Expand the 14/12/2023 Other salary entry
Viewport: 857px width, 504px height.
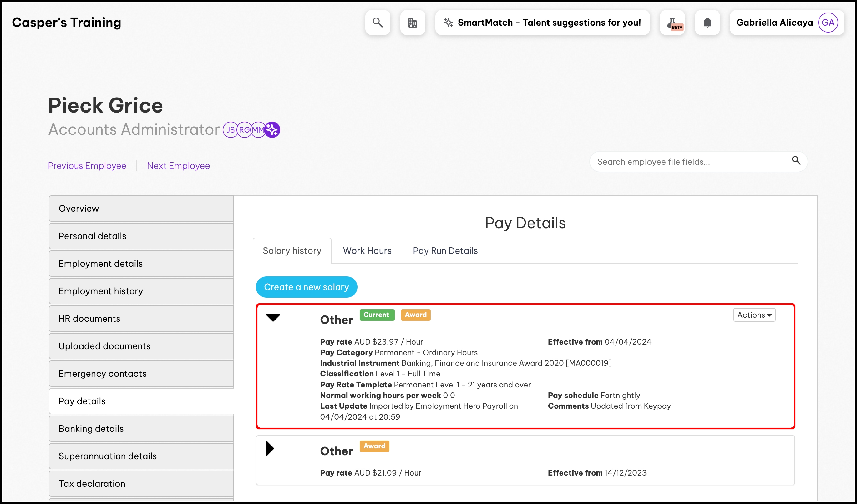coord(270,449)
